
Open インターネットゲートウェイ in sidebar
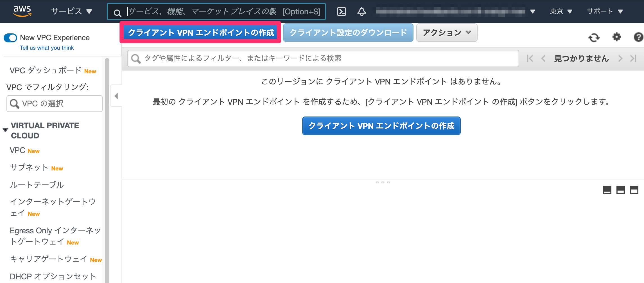53,207
